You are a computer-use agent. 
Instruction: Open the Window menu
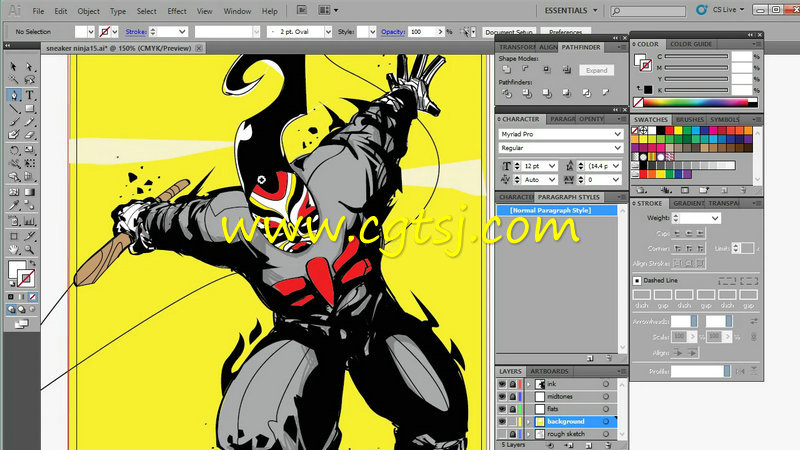(237, 11)
